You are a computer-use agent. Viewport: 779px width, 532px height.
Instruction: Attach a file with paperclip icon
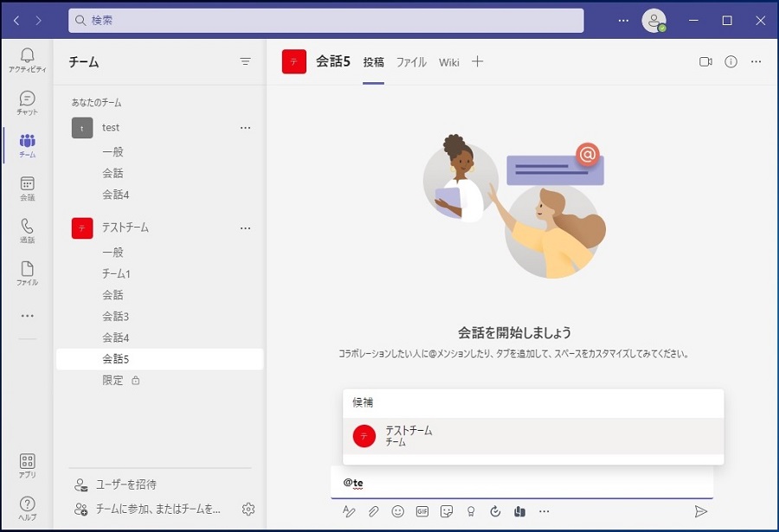(373, 511)
